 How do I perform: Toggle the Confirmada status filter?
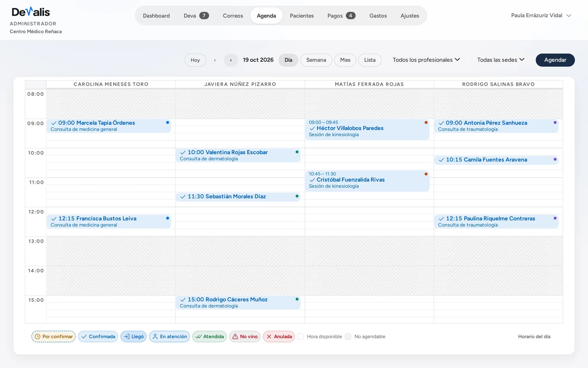98,336
